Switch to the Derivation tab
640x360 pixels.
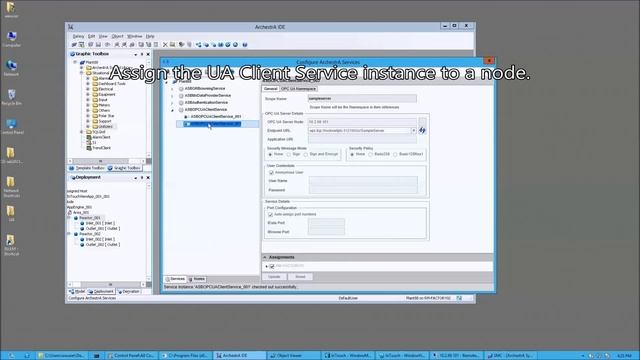click(129, 291)
